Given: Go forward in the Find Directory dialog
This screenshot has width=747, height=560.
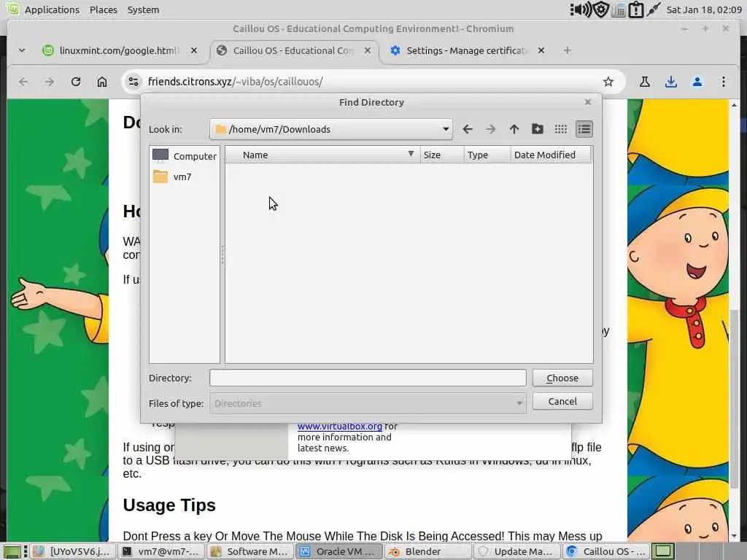Looking at the screenshot, I should coord(490,129).
